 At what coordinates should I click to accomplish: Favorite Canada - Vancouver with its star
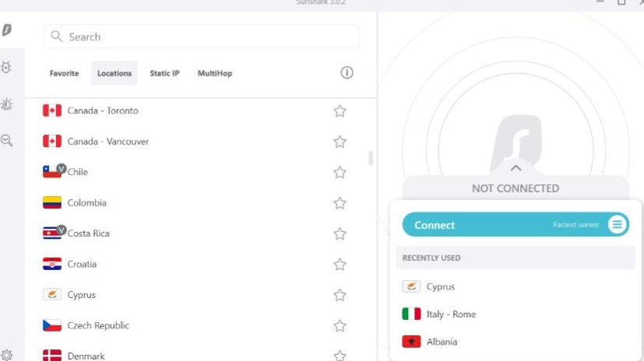click(340, 142)
